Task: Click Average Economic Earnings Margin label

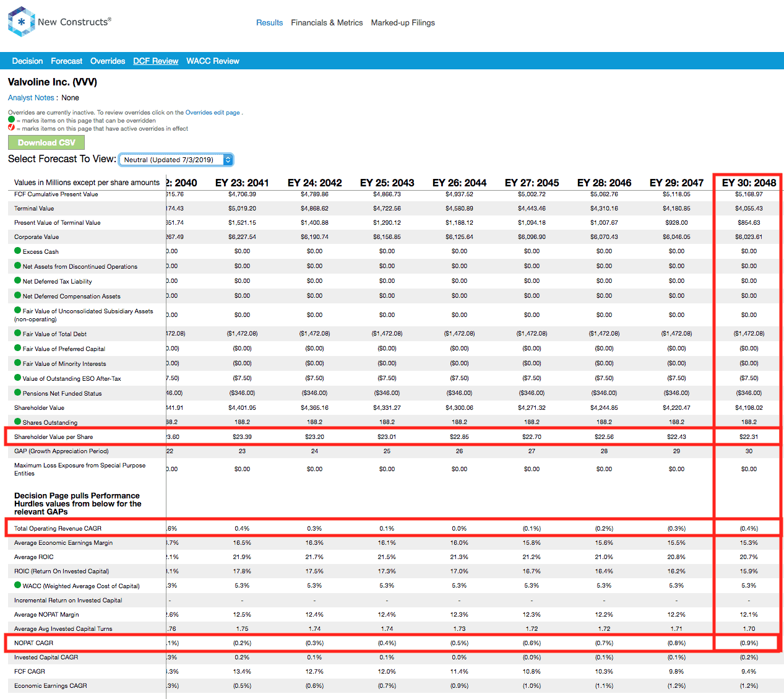Action: coord(64,542)
